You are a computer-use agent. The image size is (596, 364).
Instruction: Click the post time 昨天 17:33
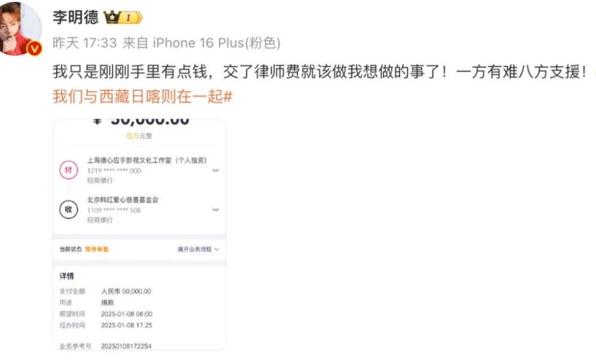[x=84, y=43]
